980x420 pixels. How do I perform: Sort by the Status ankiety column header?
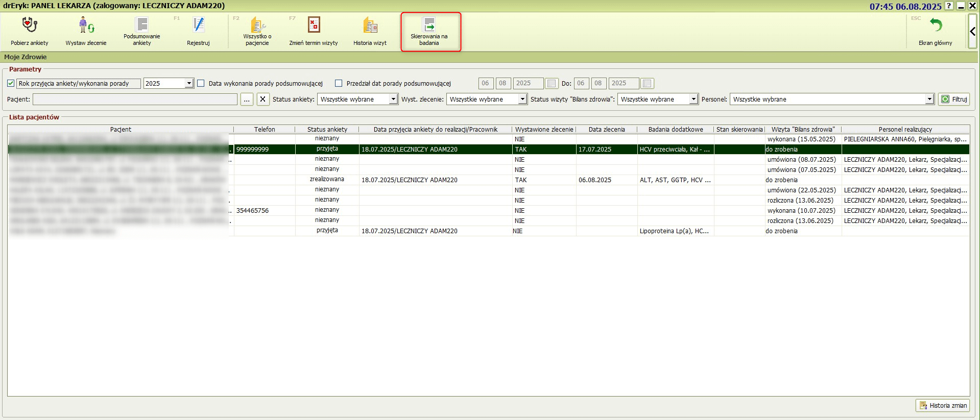pos(327,130)
